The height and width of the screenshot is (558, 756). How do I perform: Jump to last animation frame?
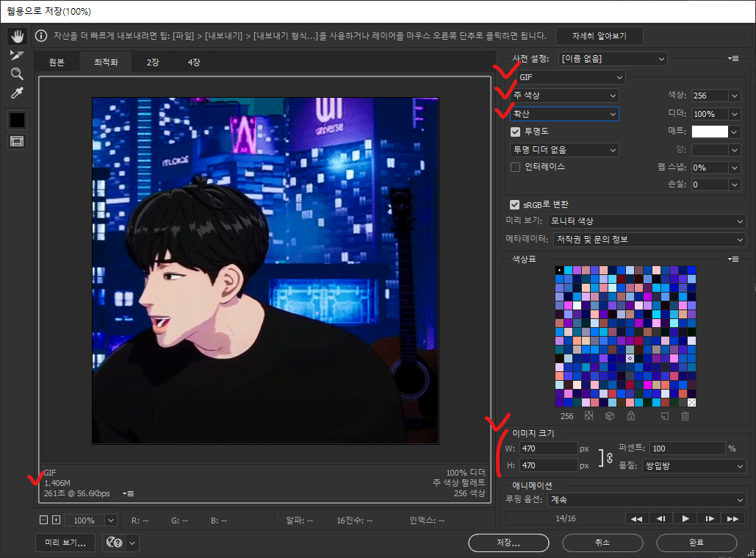[x=733, y=518]
